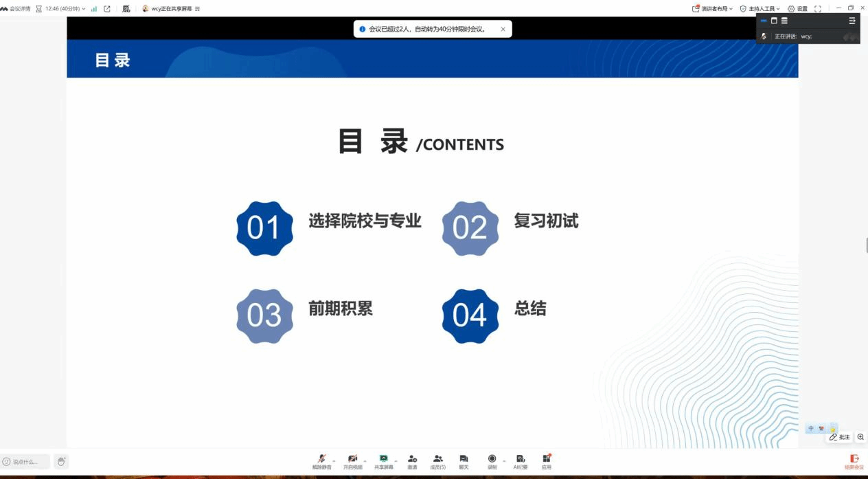Dismiss the 40-minute limit notification
This screenshot has height=479, width=868.
tap(503, 30)
